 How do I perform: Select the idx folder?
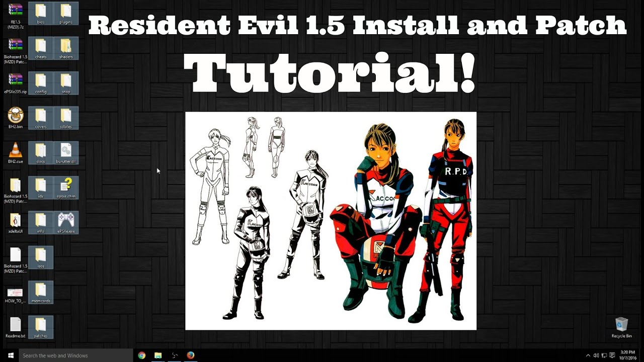(41, 188)
